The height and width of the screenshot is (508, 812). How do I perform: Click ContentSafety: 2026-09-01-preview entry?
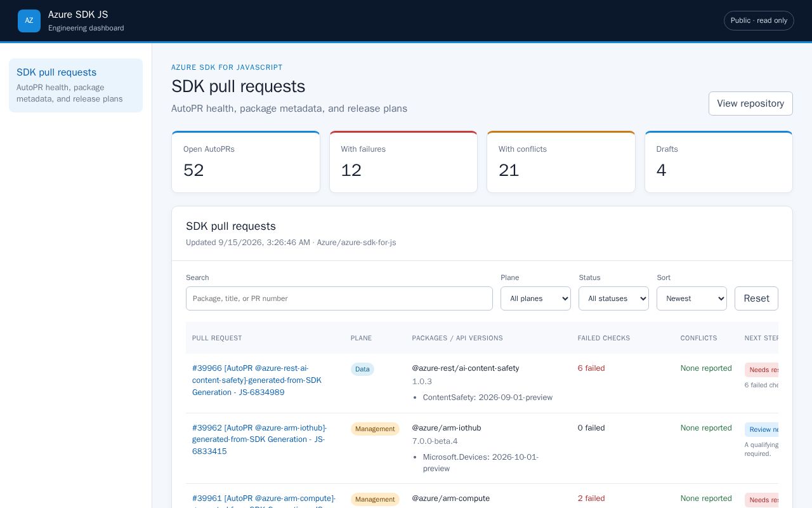point(488,398)
